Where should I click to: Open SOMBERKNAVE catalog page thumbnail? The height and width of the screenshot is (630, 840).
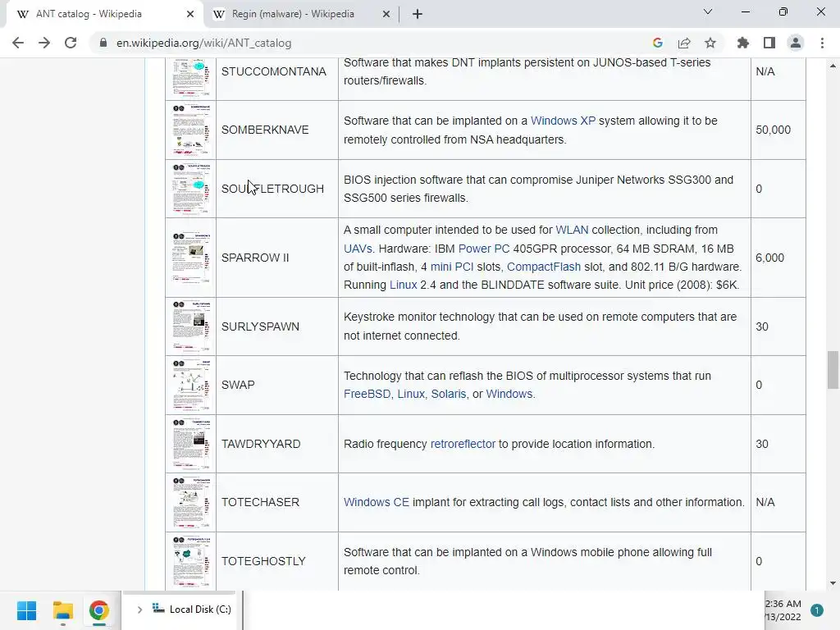[190, 130]
